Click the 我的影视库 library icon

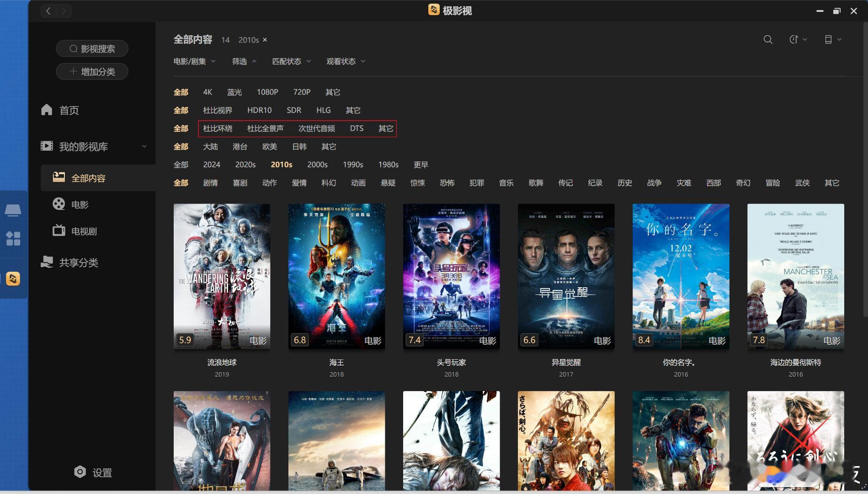(x=47, y=146)
